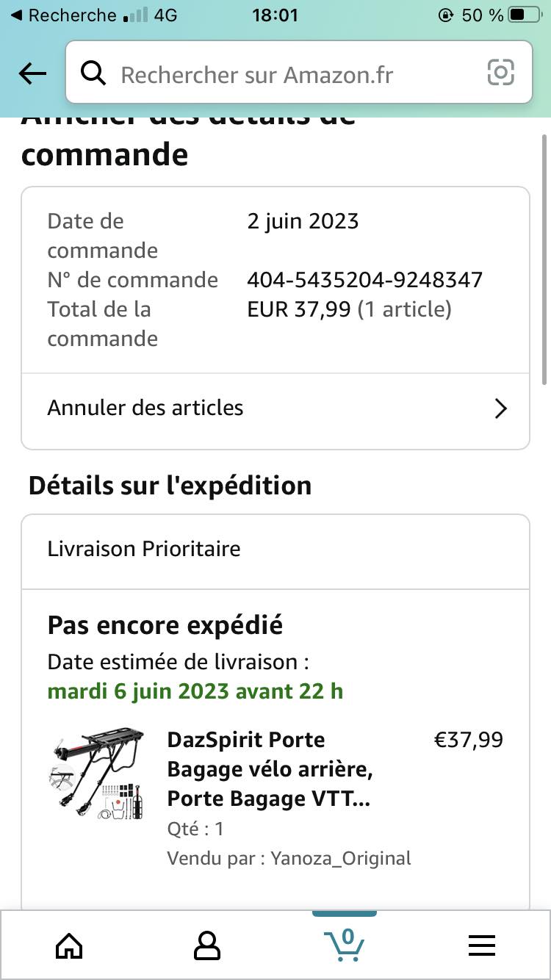The width and height of the screenshot is (551, 980).
Task: Tap seller name Yanoza_Original
Action: [x=340, y=858]
